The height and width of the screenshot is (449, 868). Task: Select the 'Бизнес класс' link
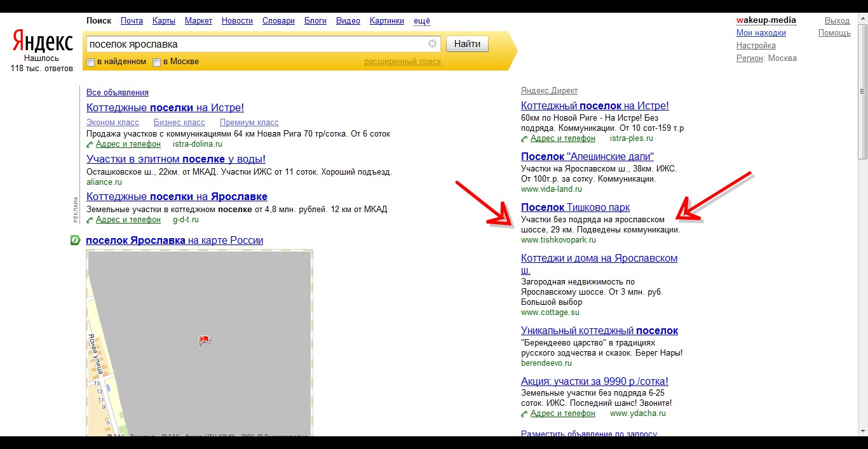(x=179, y=122)
